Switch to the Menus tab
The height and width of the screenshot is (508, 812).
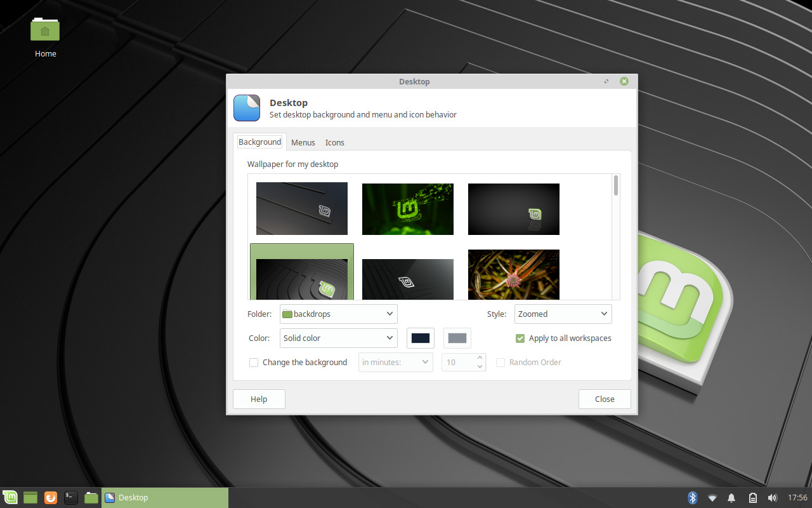pos(303,142)
